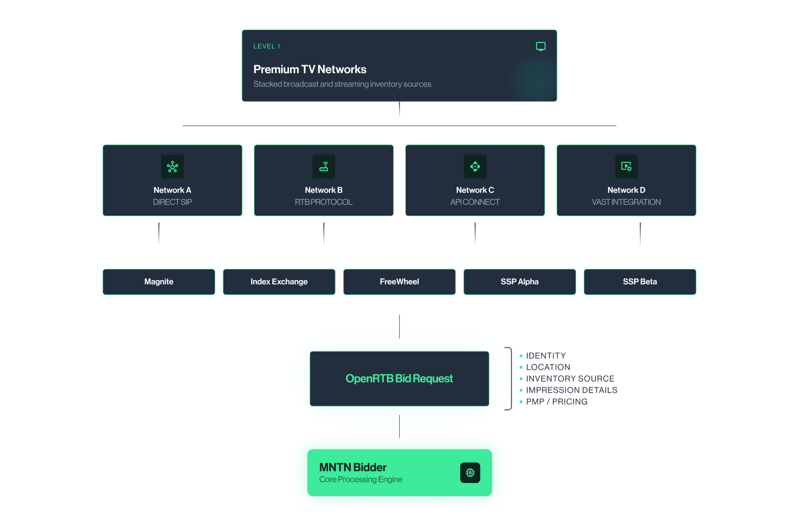The width and height of the screenshot is (799, 532).
Task: Choose the SSP Alpha box
Action: (x=519, y=282)
